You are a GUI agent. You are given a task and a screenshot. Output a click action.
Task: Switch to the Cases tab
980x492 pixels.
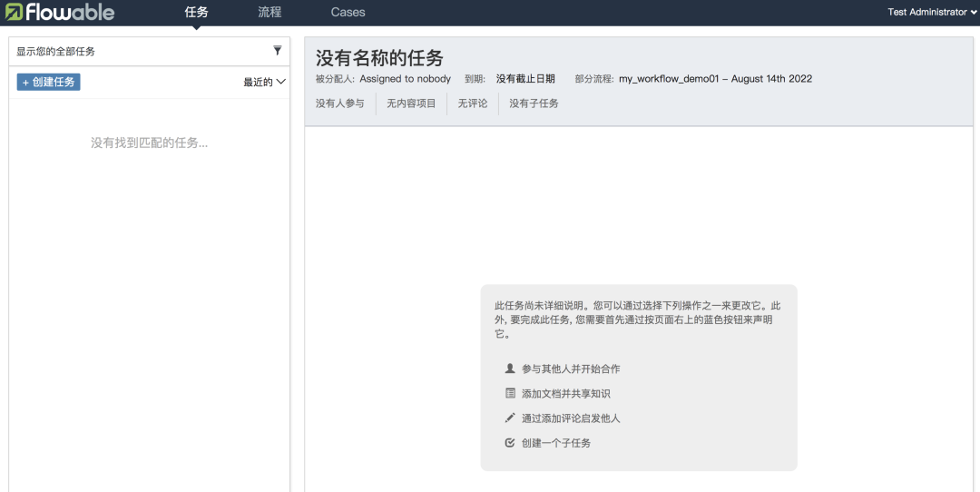(x=348, y=12)
